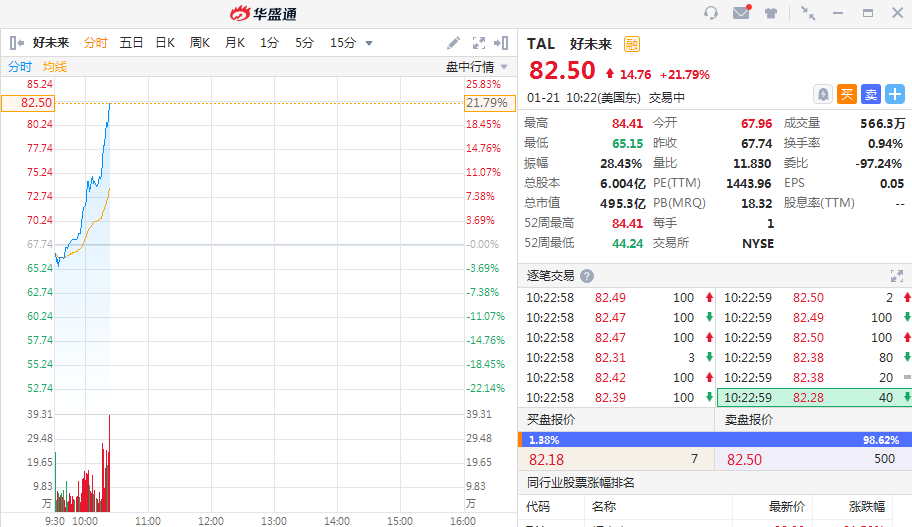Expand the 逐笔交易 tick trades panel
This screenshot has height=527, width=912.
coord(897,276)
